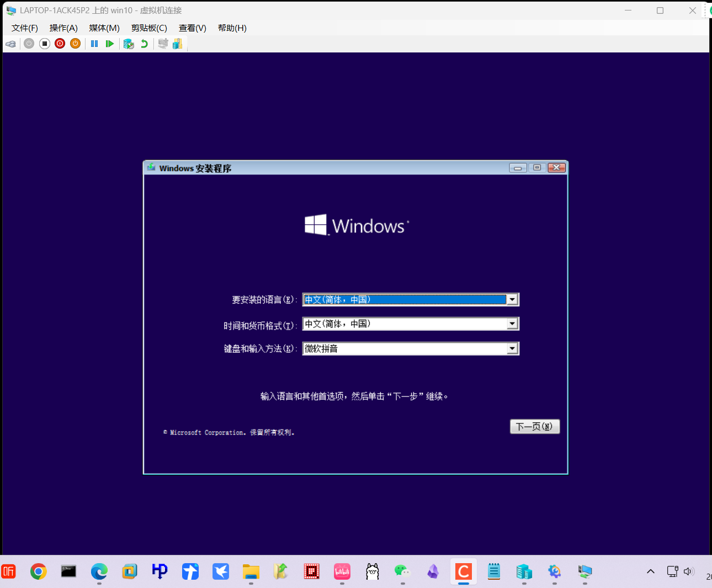Click the 输入语言和其他首选项 instruction text
Viewport: 712px width, 588px height.
coord(354,396)
